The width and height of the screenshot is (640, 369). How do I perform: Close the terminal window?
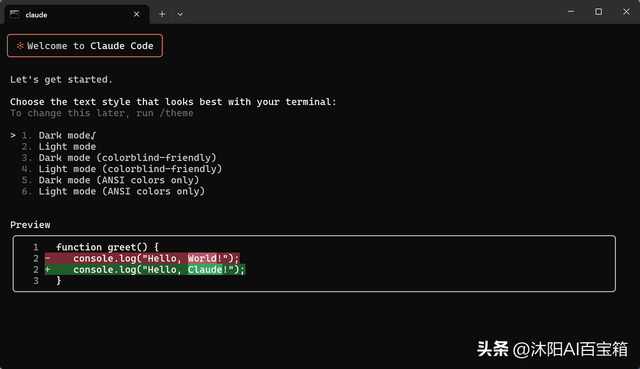coord(626,12)
